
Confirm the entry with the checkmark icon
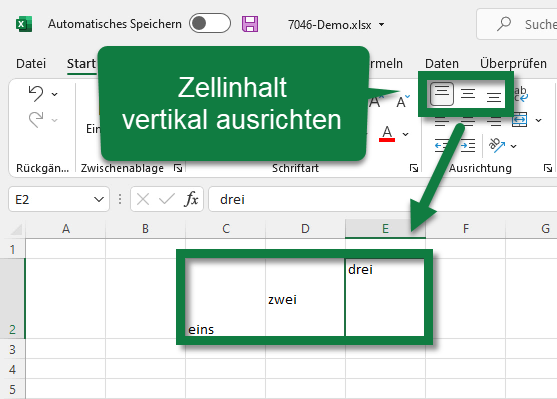167,199
